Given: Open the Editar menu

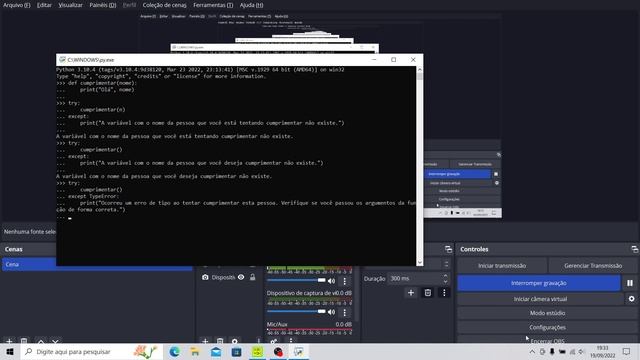Looking at the screenshot, I should click(x=44, y=5).
